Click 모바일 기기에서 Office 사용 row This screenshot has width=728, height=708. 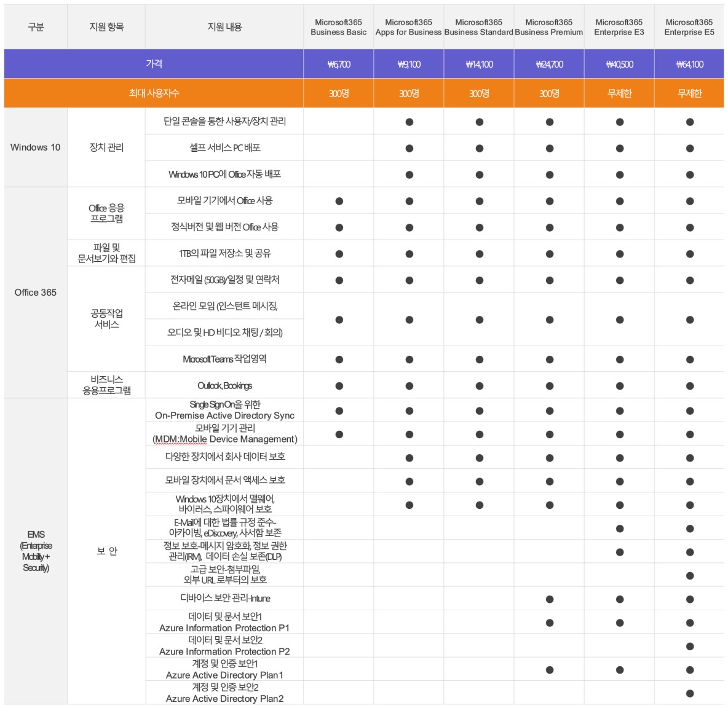click(224, 201)
